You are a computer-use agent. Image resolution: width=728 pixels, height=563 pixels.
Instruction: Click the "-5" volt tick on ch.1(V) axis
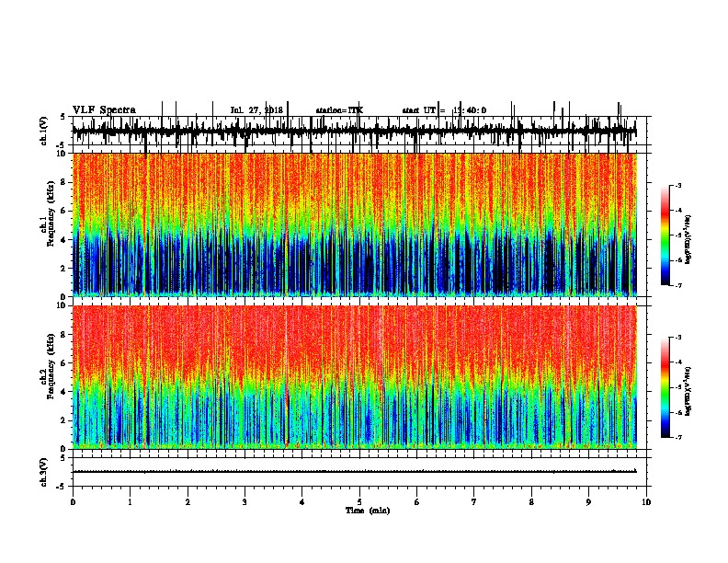coord(61,145)
